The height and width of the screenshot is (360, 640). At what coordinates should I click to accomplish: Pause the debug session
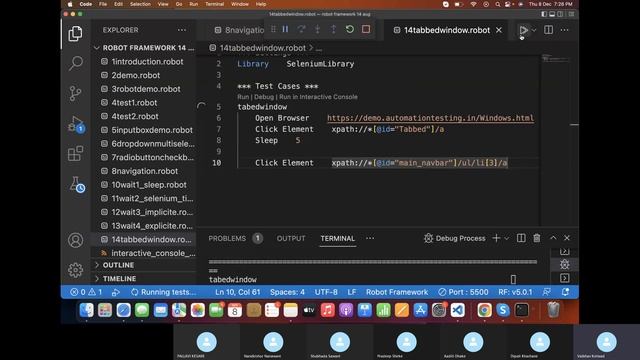point(285,29)
